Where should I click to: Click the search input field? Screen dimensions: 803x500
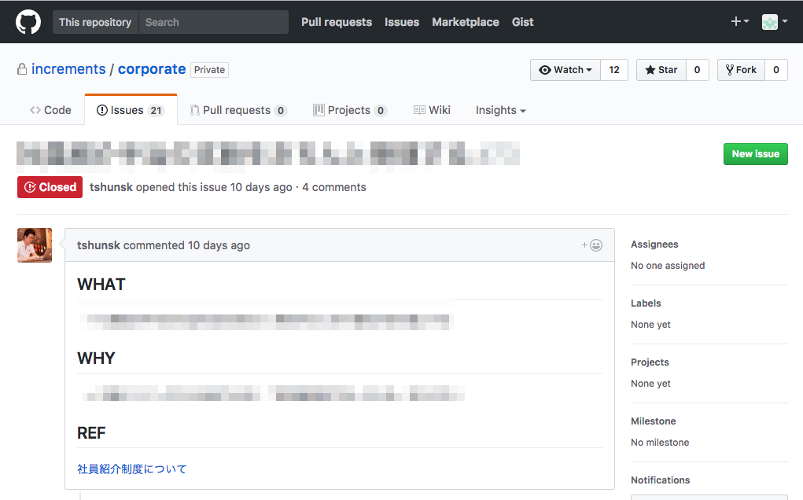pos(212,22)
